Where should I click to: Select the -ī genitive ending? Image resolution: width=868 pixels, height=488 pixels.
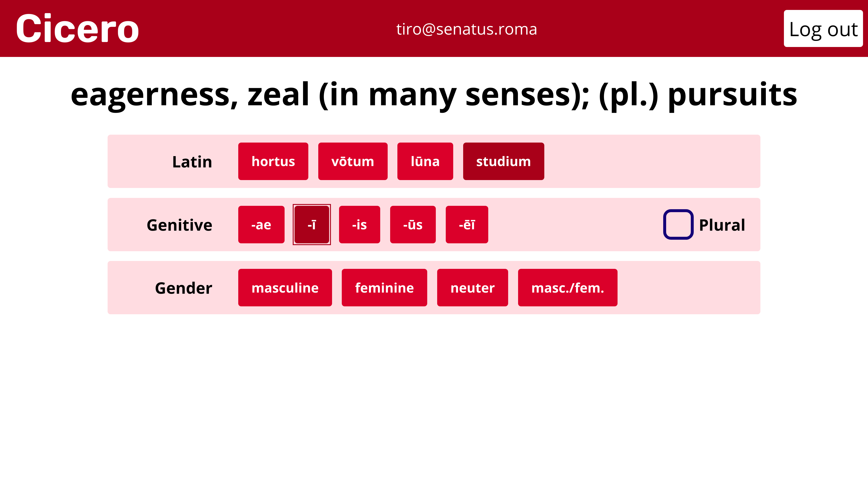point(312,225)
